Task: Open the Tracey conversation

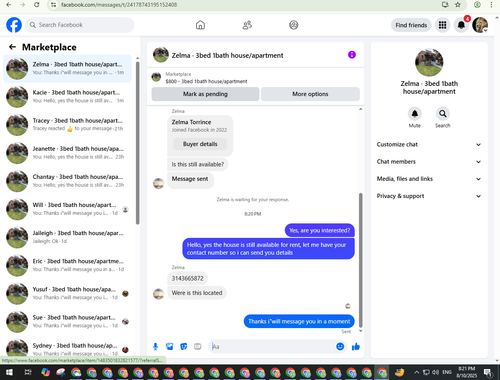Action: tap(68, 125)
